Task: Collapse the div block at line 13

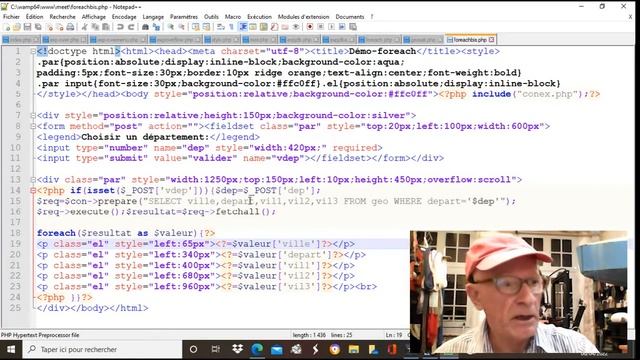Action: point(33,180)
